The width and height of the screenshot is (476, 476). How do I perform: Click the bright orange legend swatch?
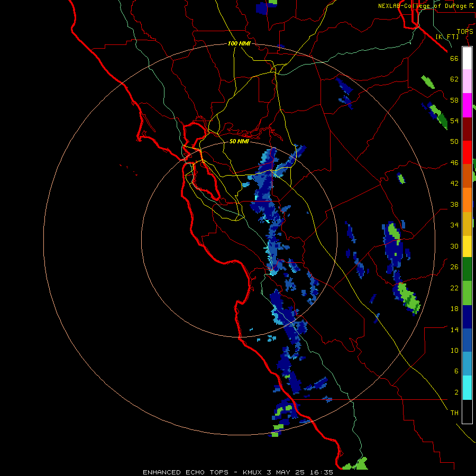pos(467,199)
